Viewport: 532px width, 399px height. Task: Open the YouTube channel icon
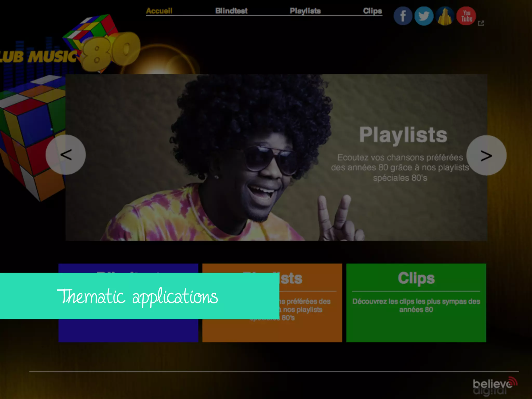point(466,16)
